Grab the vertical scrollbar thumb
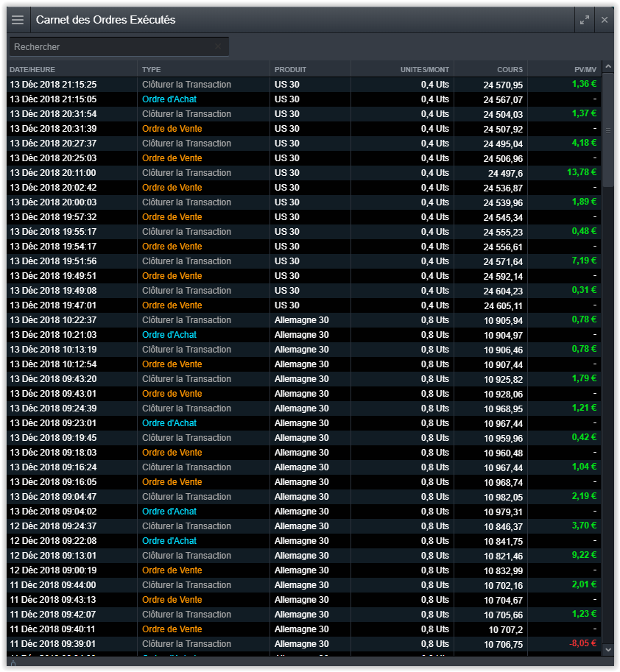This screenshot has height=672, width=620. 608,130
